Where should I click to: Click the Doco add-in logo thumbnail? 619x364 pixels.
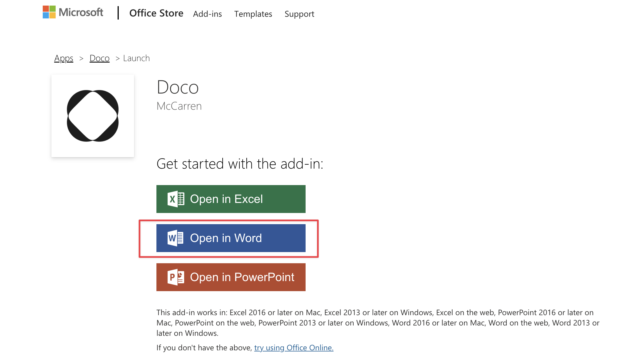92,116
